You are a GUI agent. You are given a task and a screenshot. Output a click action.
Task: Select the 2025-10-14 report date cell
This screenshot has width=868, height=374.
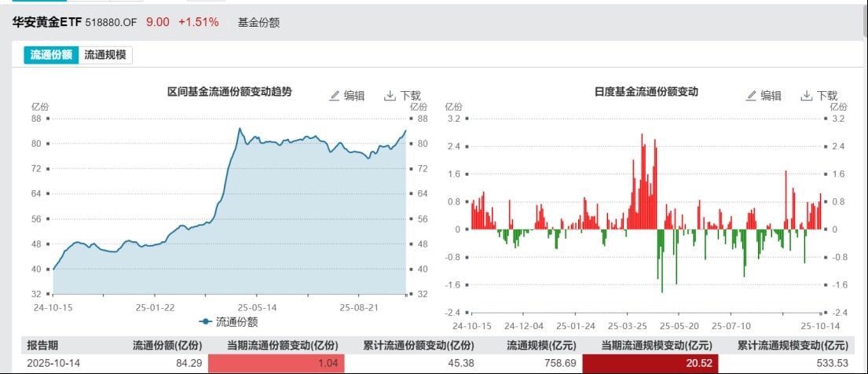click(x=52, y=363)
